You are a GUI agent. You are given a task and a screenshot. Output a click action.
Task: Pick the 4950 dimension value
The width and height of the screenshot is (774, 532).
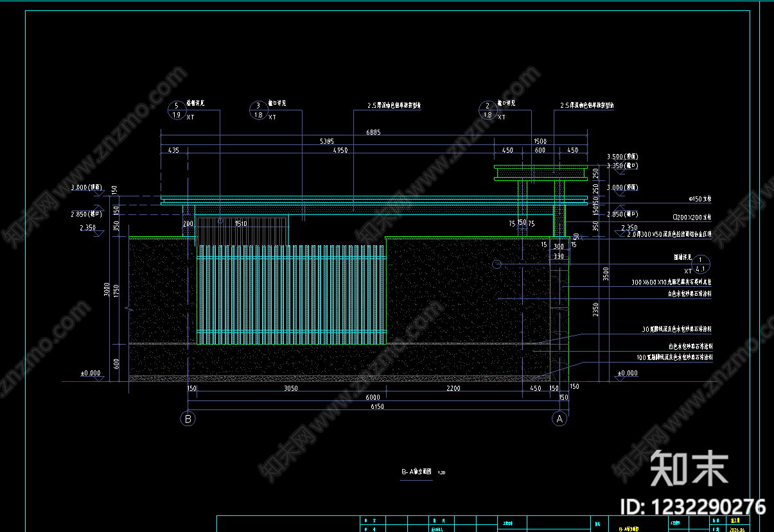tap(340, 150)
